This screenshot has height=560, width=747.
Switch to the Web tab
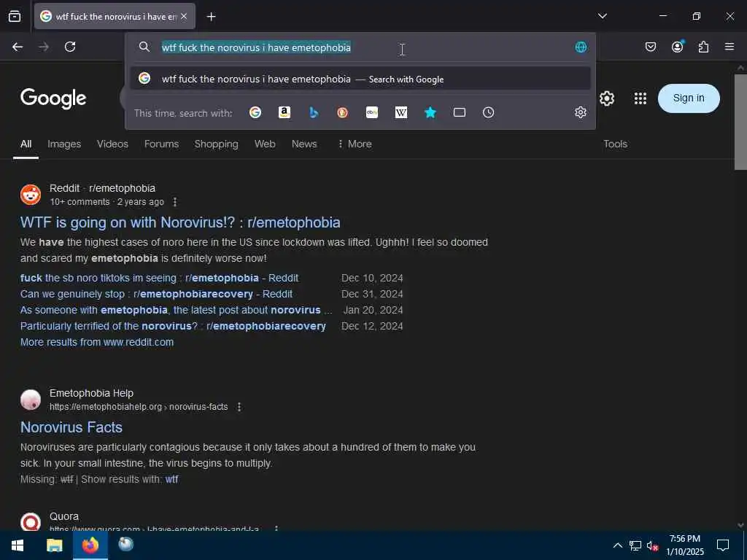[265, 144]
